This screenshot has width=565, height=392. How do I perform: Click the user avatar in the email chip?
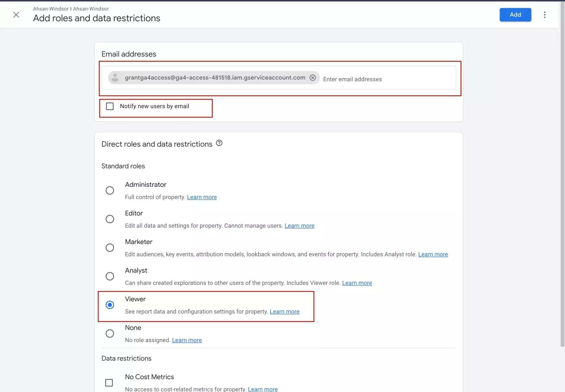coord(115,78)
